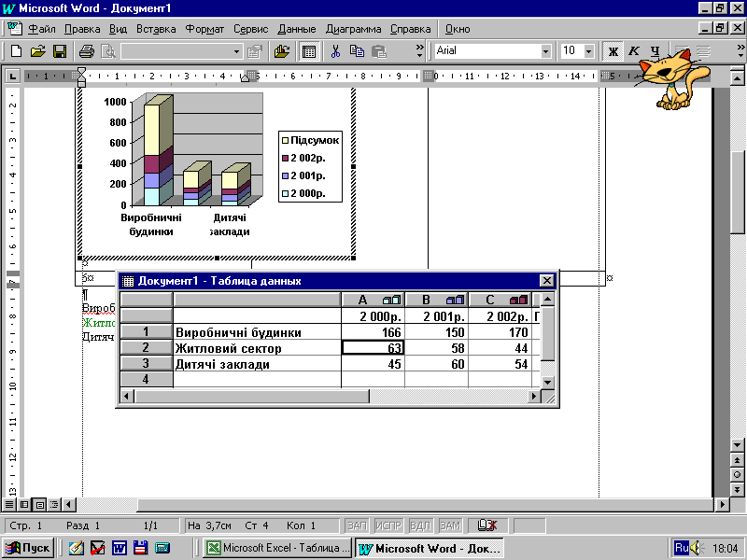Save the document with the floppy icon
This screenshot has height=560, width=747.
coord(59,51)
